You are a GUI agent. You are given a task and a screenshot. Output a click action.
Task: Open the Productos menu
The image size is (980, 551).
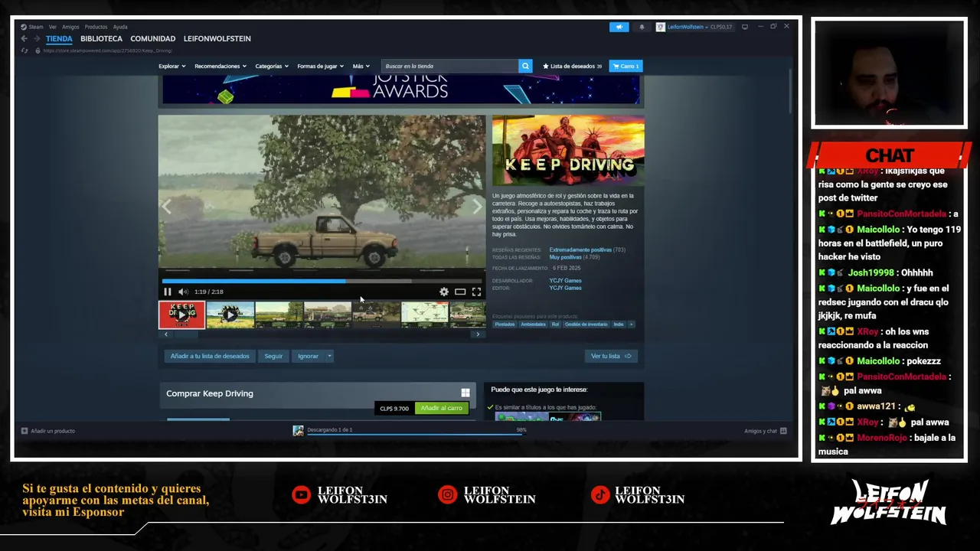pos(96,27)
